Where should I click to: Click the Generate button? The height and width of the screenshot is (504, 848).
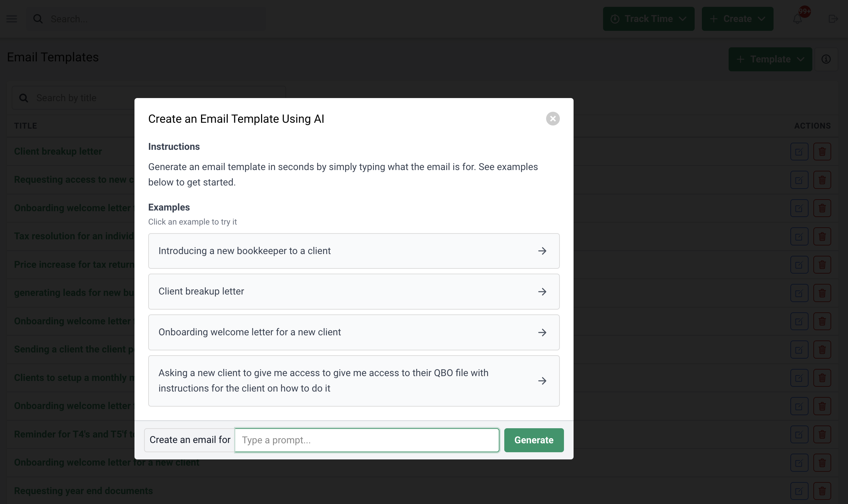pyautogui.click(x=534, y=440)
